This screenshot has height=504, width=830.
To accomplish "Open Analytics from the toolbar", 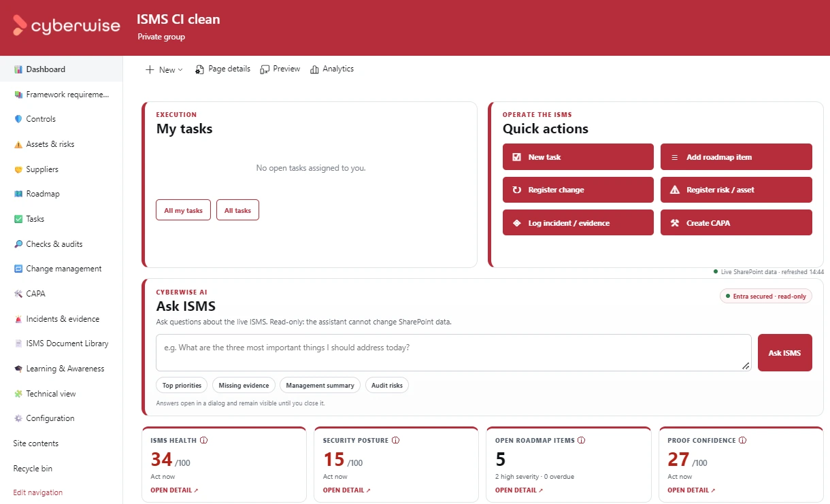I will [332, 69].
